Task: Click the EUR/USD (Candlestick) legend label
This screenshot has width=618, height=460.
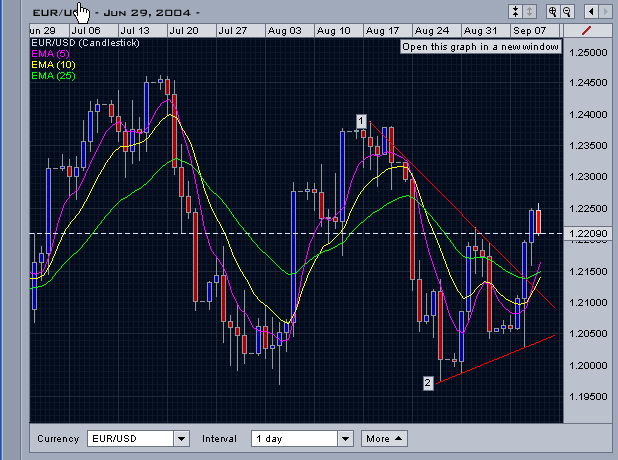Action: [85, 43]
